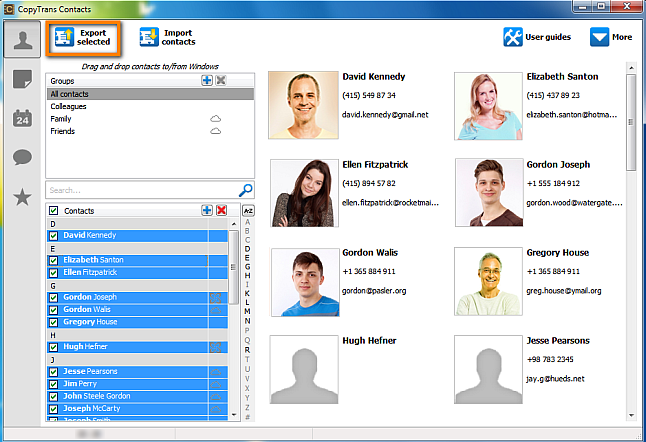The image size is (646, 442).
Task: Open Elizabeth Santon's photo thumbnail
Action: pos(488,106)
